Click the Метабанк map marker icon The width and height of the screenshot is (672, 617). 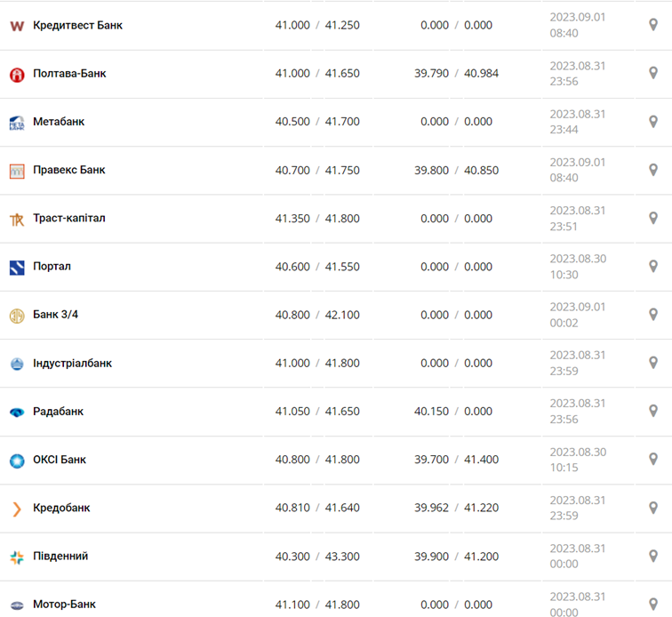point(653,122)
